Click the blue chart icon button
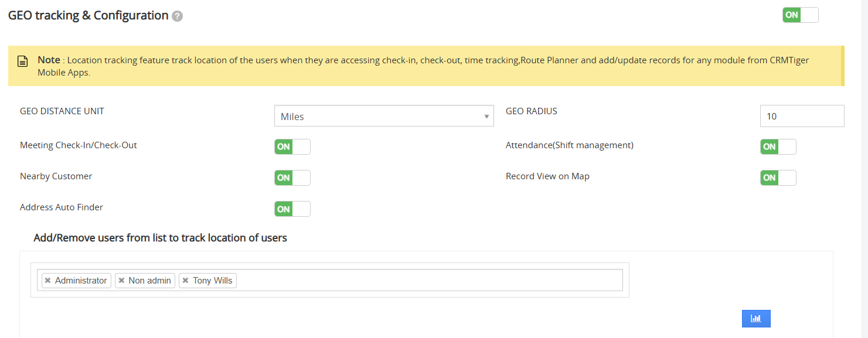Image resolution: width=868 pixels, height=338 pixels. click(x=756, y=318)
